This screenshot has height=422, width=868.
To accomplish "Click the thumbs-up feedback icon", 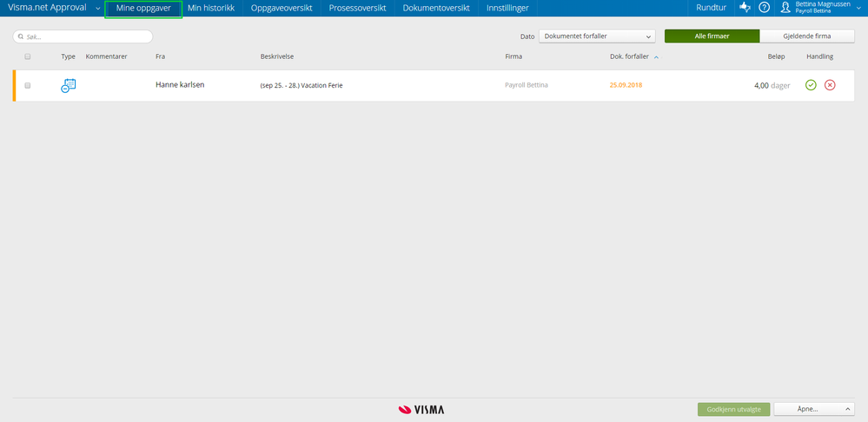I will pyautogui.click(x=745, y=8).
